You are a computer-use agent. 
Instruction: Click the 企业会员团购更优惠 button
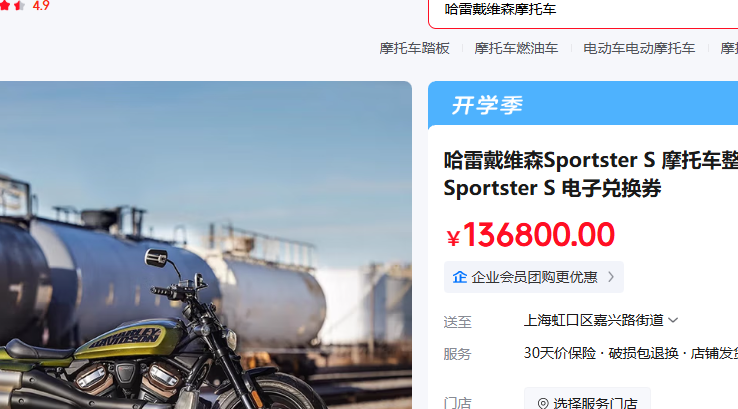pyautogui.click(x=534, y=277)
